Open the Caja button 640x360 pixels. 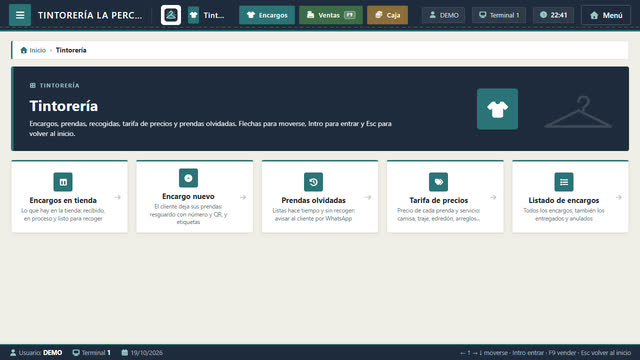(387, 15)
